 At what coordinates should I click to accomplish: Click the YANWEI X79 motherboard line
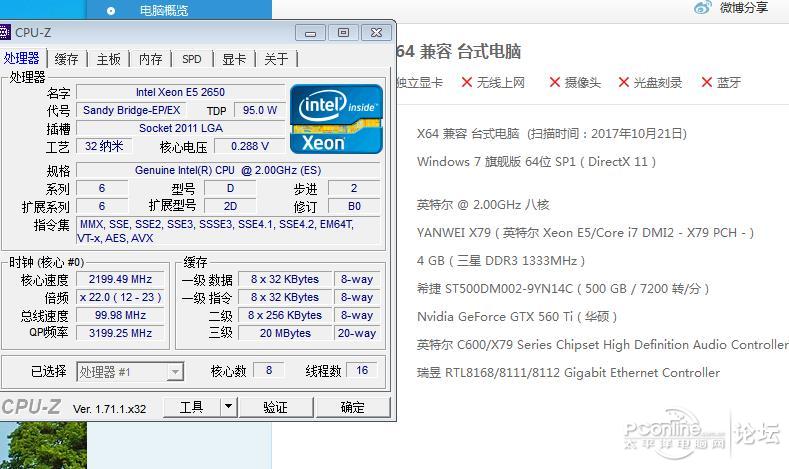click(x=585, y=232)
